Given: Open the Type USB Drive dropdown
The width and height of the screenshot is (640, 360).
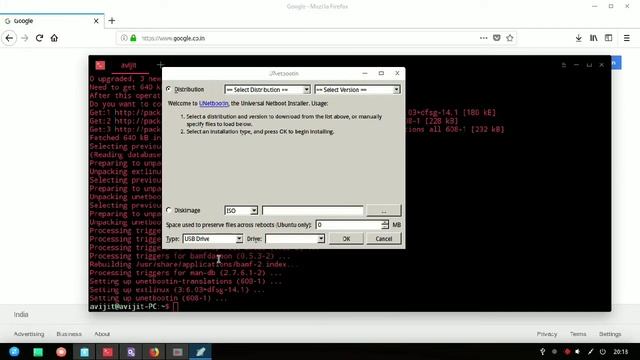Looking at the screenshot, I should click(x=213, y=239).
